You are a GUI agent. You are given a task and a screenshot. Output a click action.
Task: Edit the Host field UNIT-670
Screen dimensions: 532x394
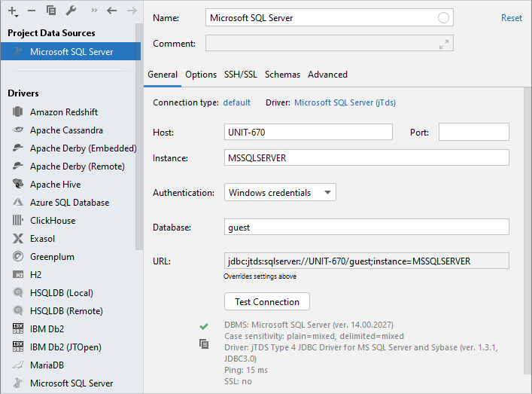click(308, 132)
